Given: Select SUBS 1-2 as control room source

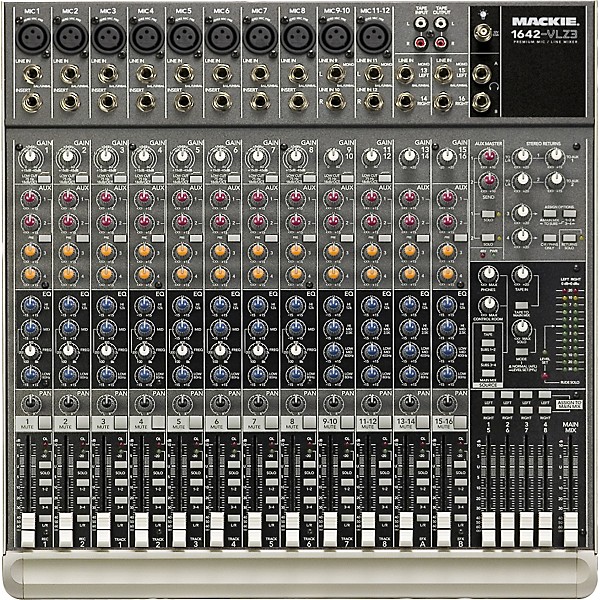Looking at the screenshot, I should click(x=488, y=343).
